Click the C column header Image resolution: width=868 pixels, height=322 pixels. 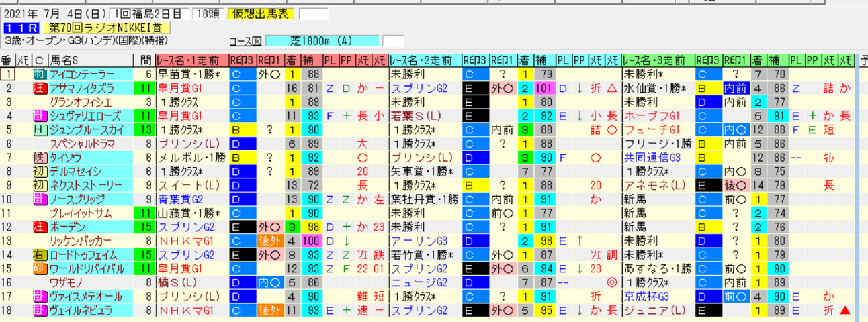[x=40, y=60]
